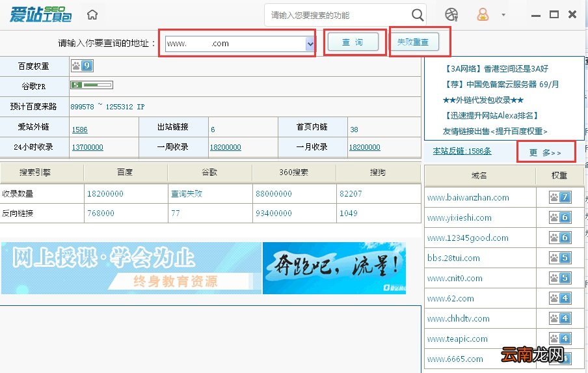Open the user account avatar icon
Viewport: 588px width, 373px height.
[x=483, y=14]
